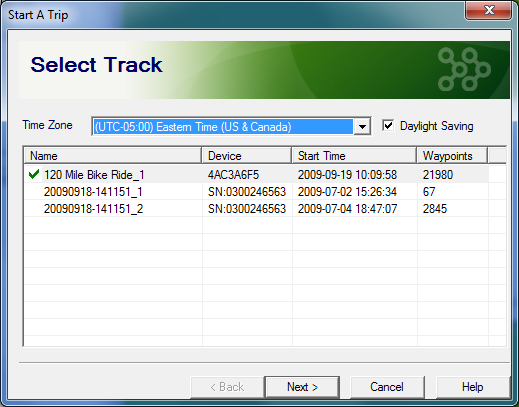
Task: Sort by the Start Time column header
Action: coord(354,156)
